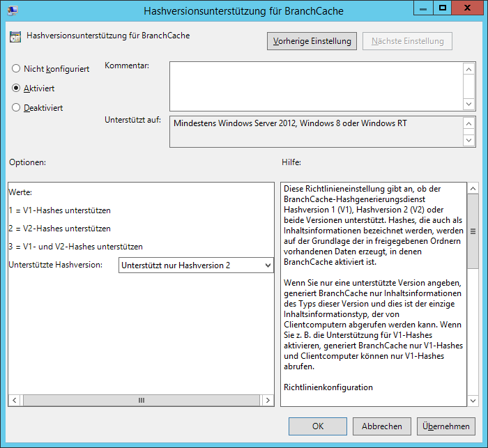Click the Kommentar field scroll-down arrow
Viewport: 488px width, 448px height.
tap(468, 104)
